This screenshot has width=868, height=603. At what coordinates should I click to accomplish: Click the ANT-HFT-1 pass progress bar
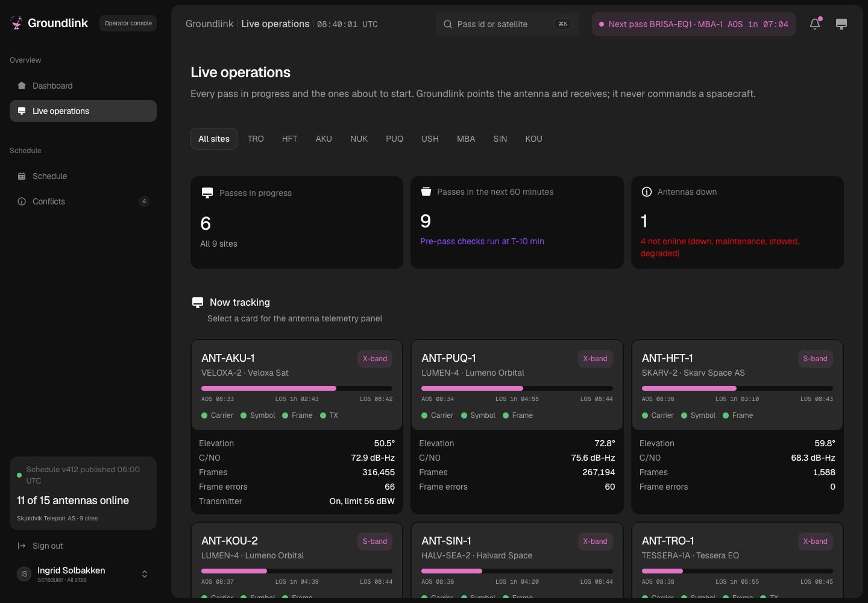point(737,388)
